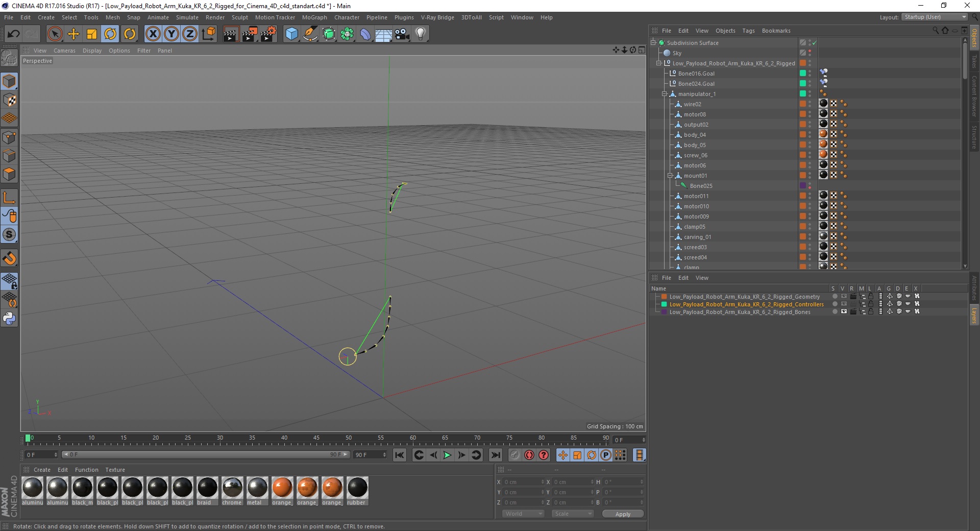Open the Layout Startup (User) dropdown
This screenshot has height=531, width=980.
click(935, 17)
